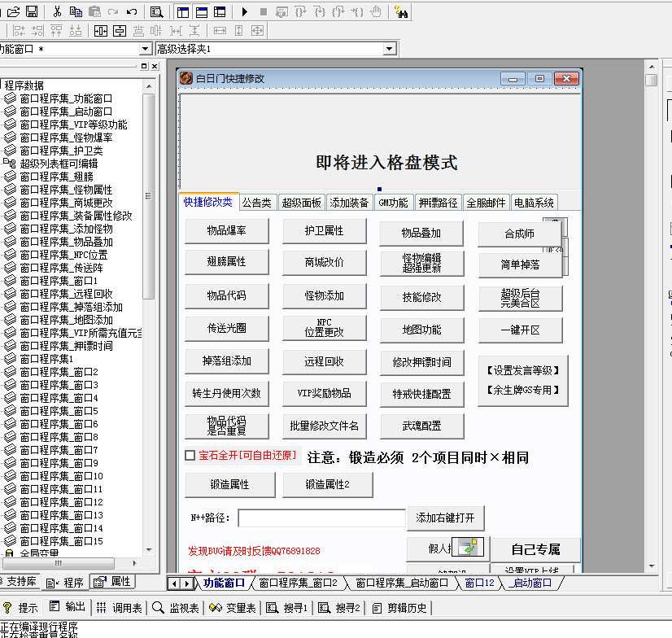Select the 公告类 tab in the form
The width and height of the screenshot is (672, 638).
[257, 203]
